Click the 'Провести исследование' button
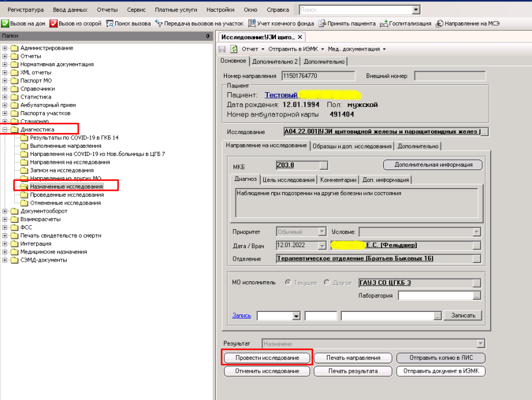Image resolution: width=532 pixels, height=400 pixels. click(267, 358)
